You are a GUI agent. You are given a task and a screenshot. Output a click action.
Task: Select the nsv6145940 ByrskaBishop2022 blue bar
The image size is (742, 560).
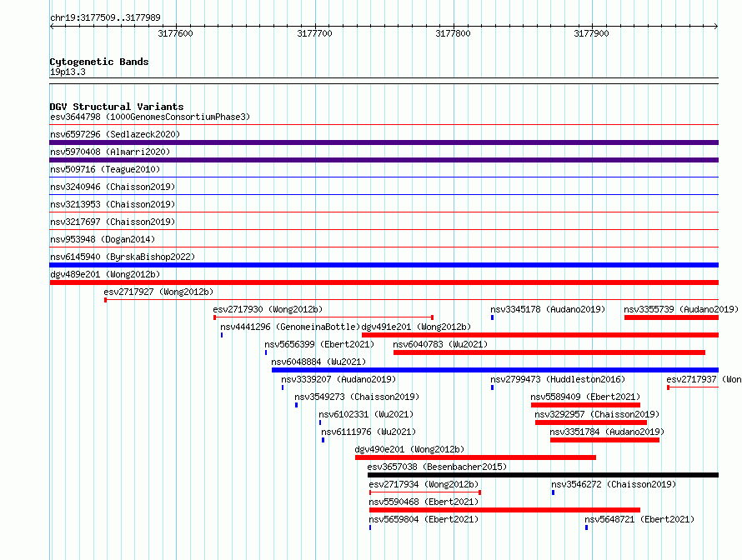pyautogui.click(x=384, y=265)
